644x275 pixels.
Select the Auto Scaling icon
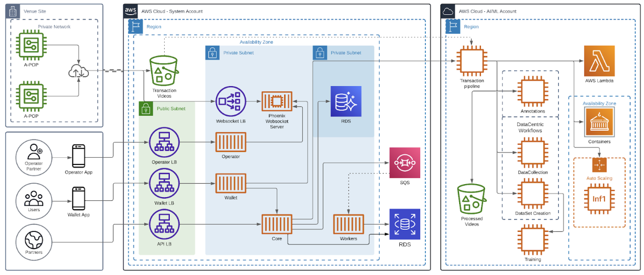(x=599, y=165)
